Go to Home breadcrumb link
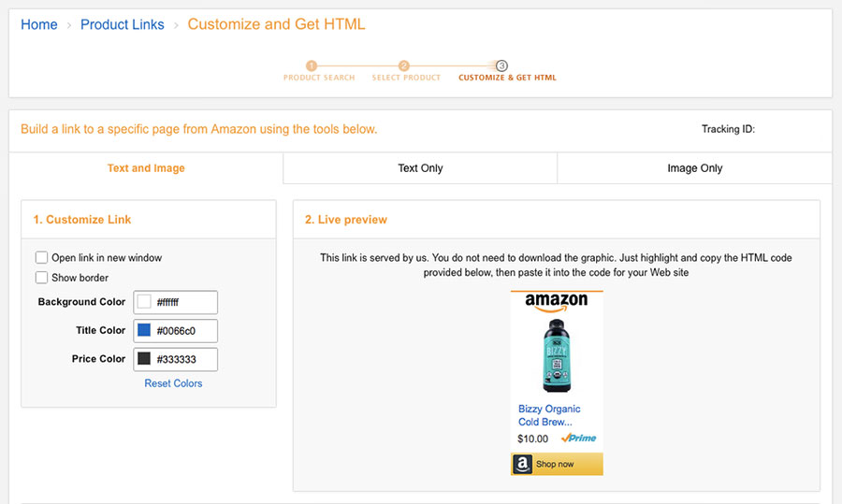 tap(39, 24)
